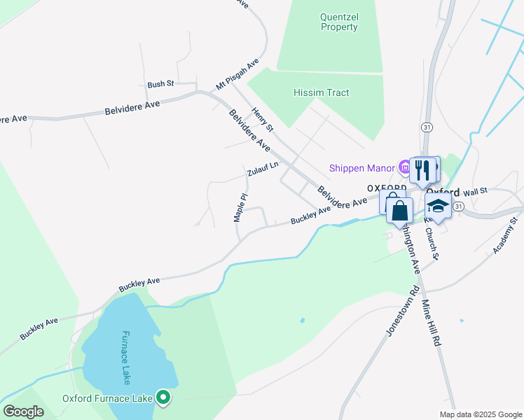
Task: Select the Oxford Furnace Lake green pin
Action: (x=163, y=398)
